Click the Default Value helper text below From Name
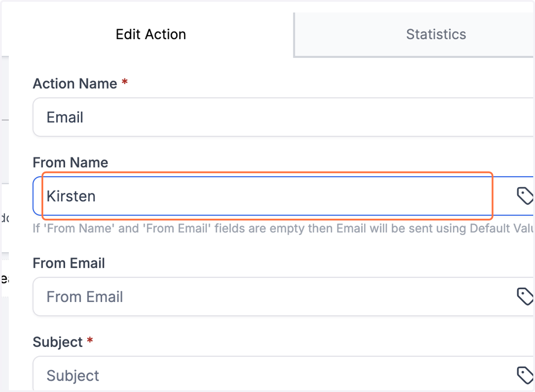This screenshot has width=535, height=392. click(284, 229)
